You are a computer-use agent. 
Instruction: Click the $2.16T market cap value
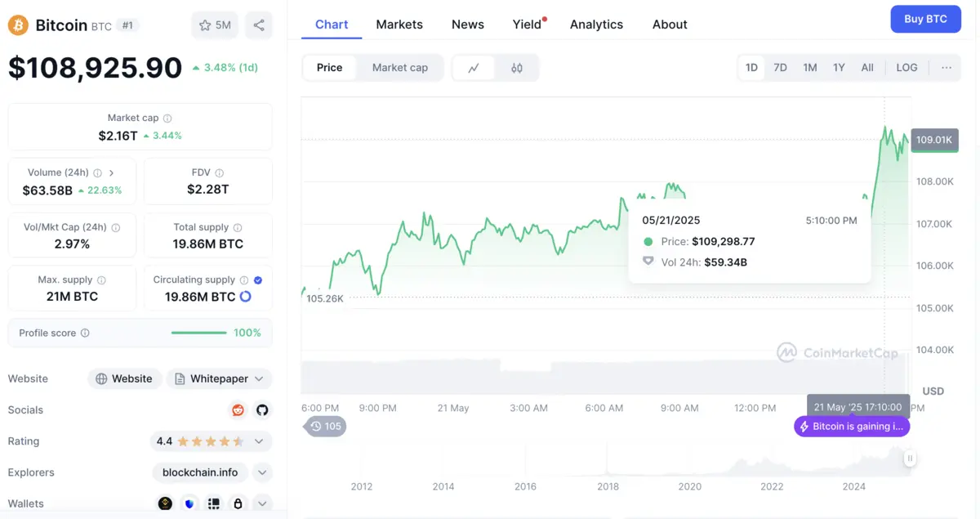[118, 136]
